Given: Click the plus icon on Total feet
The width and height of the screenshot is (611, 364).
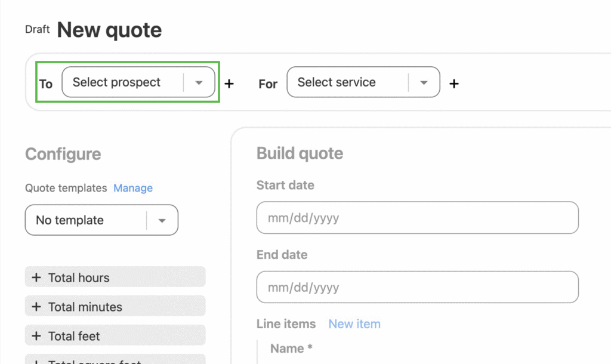Looking at the screenshot, I should click(x=36, y=336).
